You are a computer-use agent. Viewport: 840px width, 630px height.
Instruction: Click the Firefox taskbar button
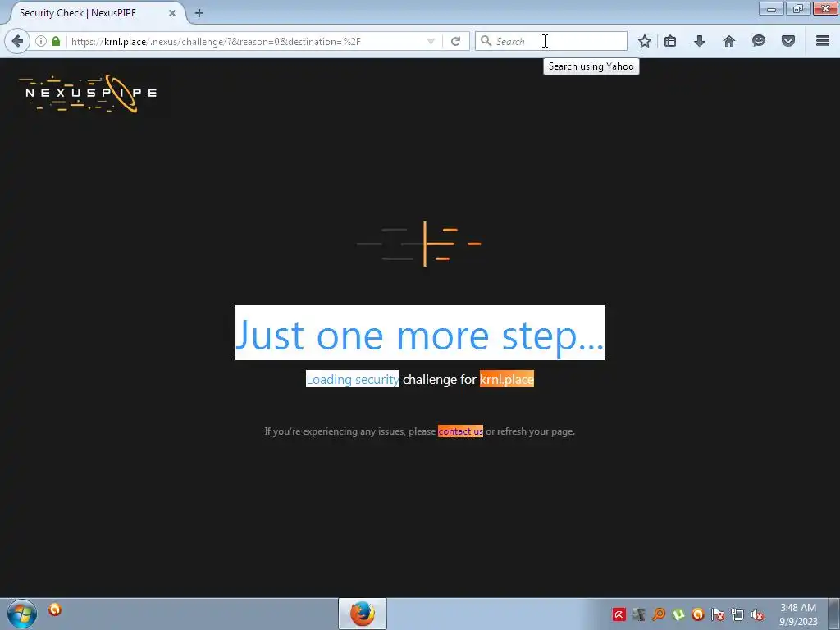click(x=363, y=614)
